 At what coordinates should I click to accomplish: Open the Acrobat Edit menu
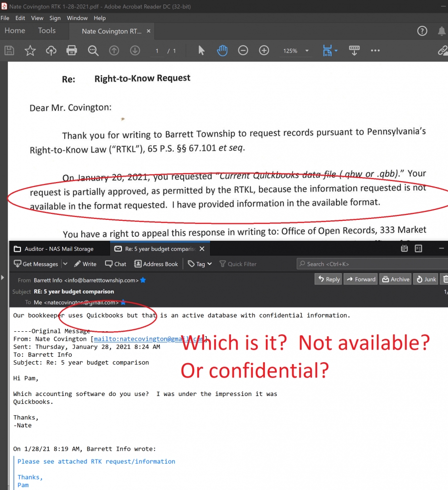(20, 18)
